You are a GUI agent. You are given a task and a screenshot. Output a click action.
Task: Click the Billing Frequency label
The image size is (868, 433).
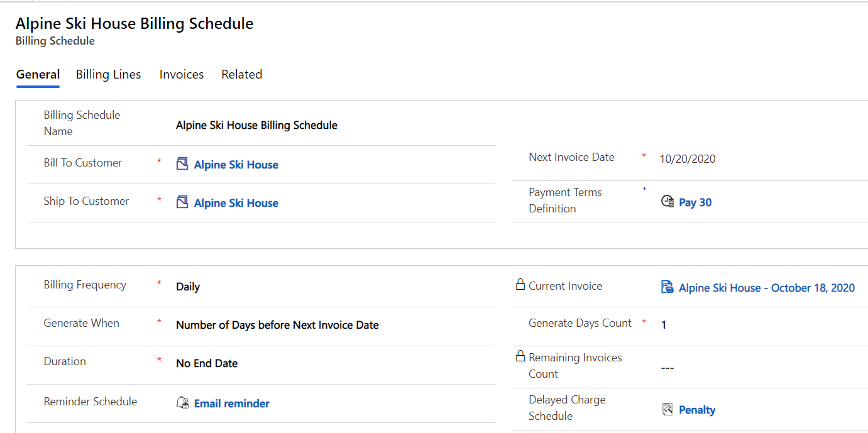pos(85,285)
